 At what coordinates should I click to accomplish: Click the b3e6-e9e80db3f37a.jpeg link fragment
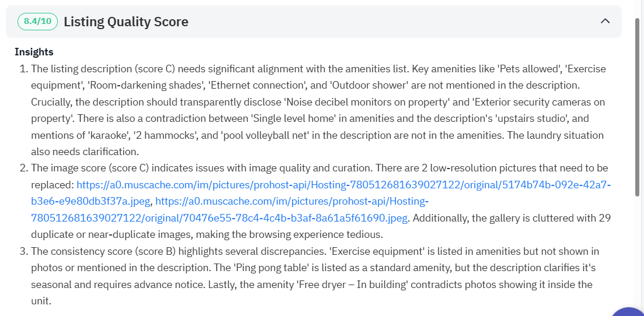[90, 202]
